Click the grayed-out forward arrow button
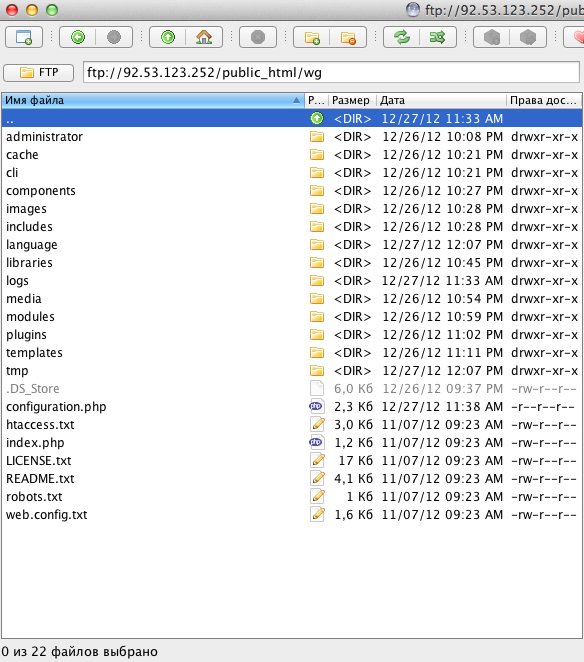The width and height of the screenshot is (584, 662). [x=114, y=37]
